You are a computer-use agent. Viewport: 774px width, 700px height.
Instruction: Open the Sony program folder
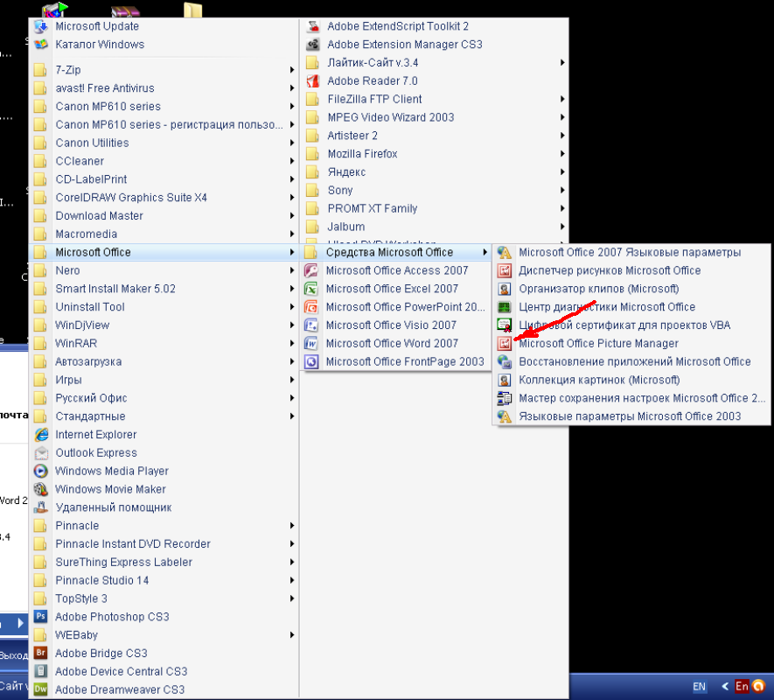click(x=434, y=190)
